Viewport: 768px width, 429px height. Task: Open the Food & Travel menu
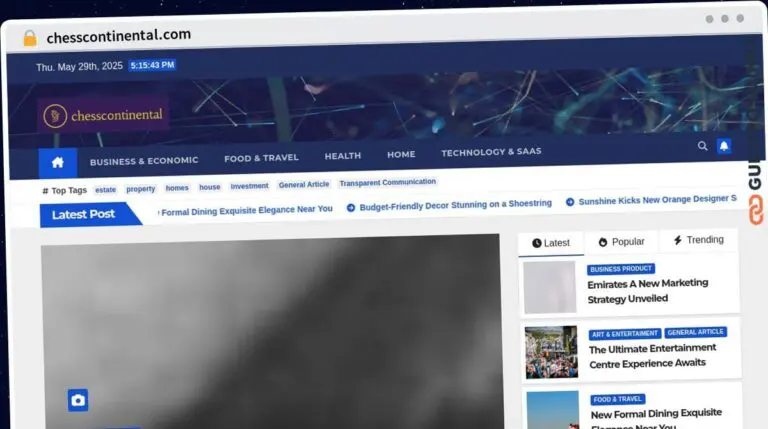click(261, 158)
